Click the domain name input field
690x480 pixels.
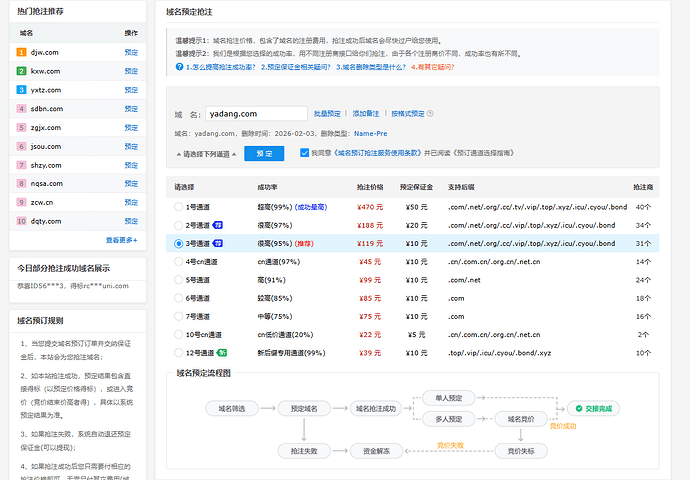(256, 114)
